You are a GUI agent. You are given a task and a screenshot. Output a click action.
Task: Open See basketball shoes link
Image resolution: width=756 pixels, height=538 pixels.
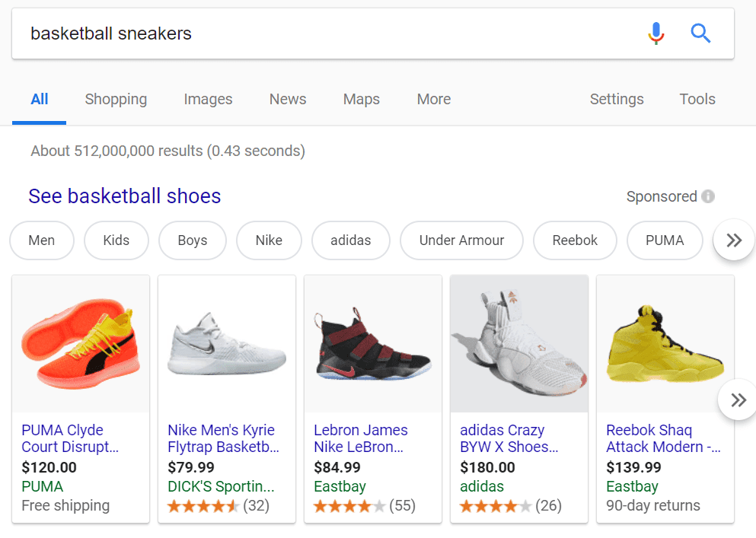124,196
